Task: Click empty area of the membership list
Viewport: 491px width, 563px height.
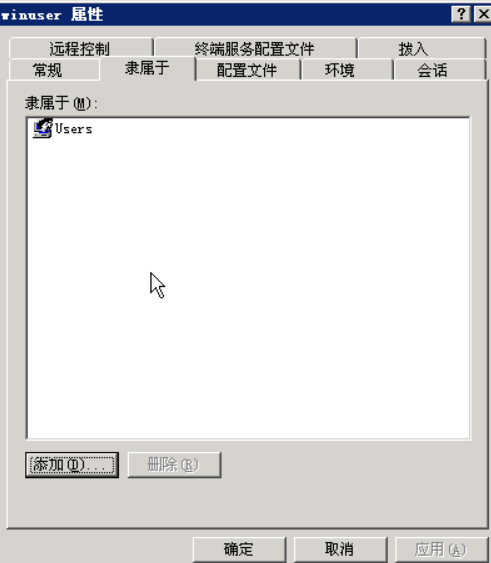Action: pyautogui.click(x=248, y=287)
